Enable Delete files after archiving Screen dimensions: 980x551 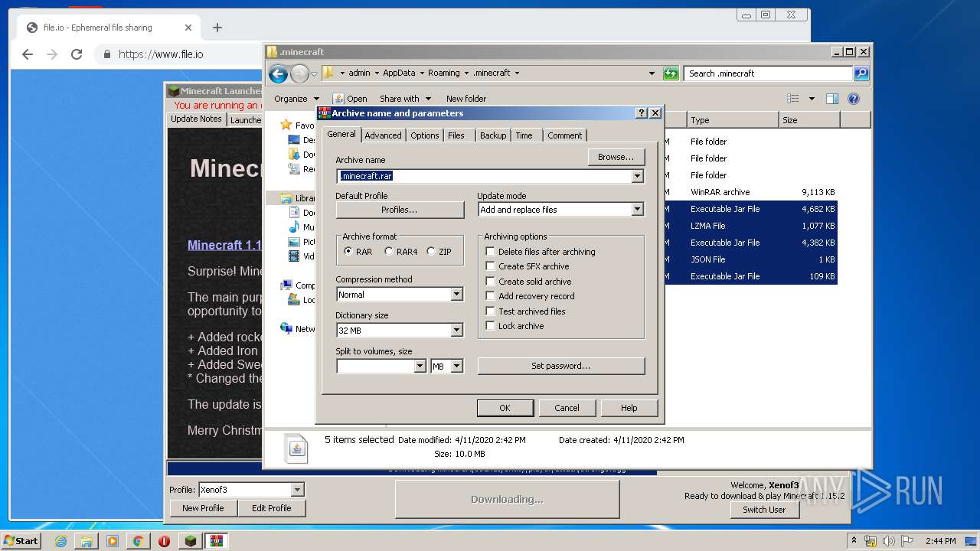(x=490, y=252)
